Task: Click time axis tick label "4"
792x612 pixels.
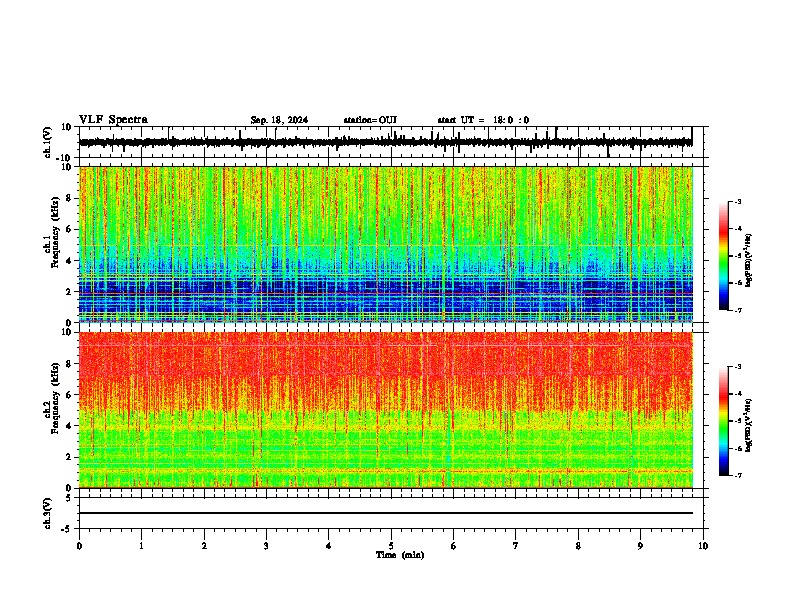Action: 329,546
